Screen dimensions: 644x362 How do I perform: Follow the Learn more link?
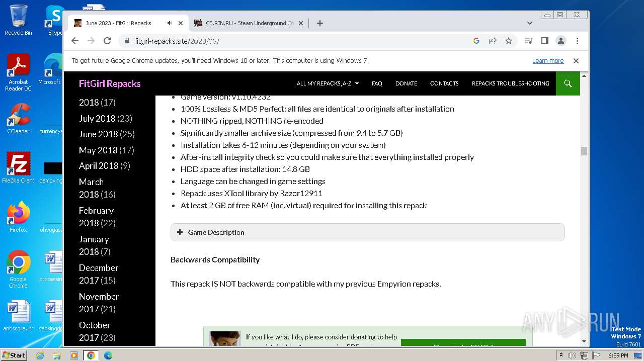pos(548,61)
